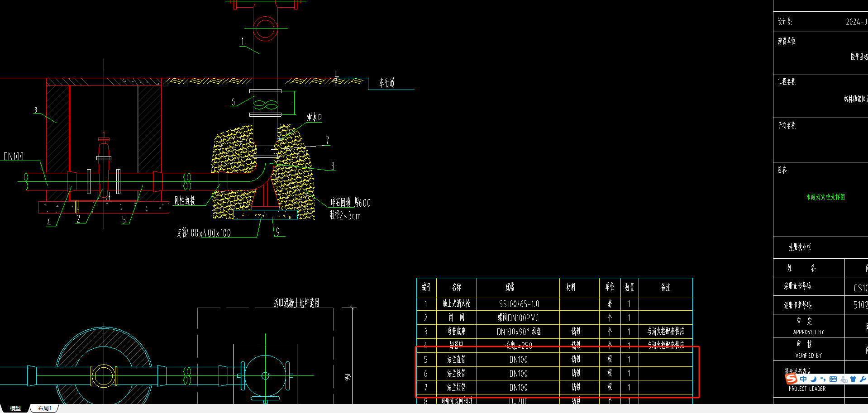Select the 车行道 label in drawing

coord(387,83)
